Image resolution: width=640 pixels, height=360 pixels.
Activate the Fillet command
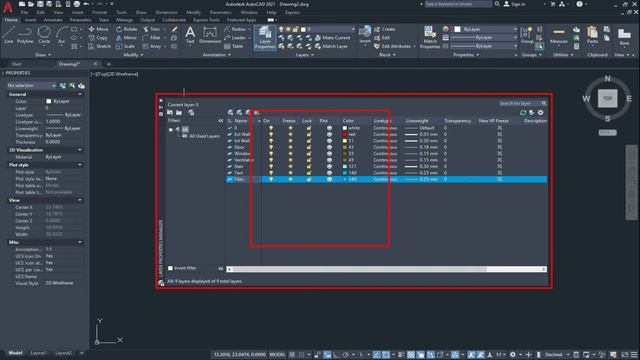(151, 38)
